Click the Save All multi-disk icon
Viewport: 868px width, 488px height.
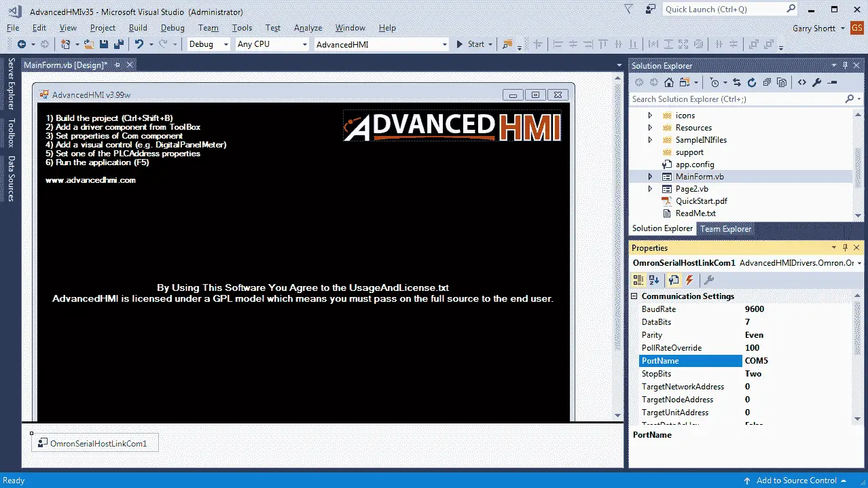point(119,44)
